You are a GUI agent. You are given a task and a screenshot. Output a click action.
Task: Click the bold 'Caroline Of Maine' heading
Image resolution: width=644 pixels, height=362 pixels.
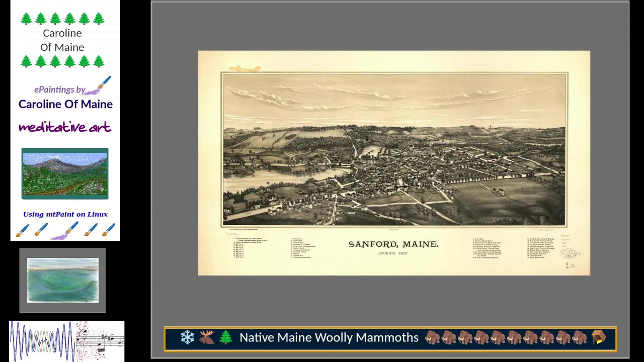coord(65,104)
